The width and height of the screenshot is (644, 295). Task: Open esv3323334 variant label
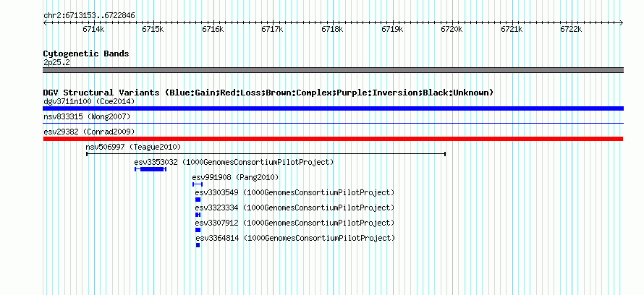click(295, 208)
